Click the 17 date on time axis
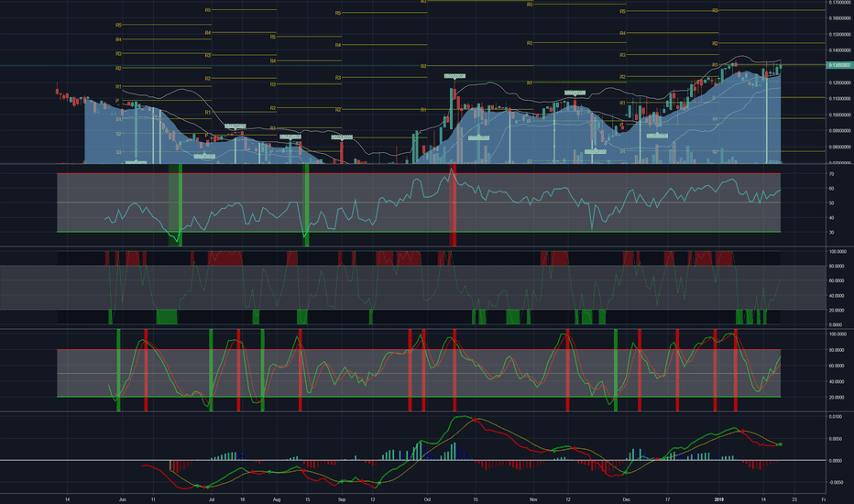This screenshot has height=504, width=854. tap(667, 499)
